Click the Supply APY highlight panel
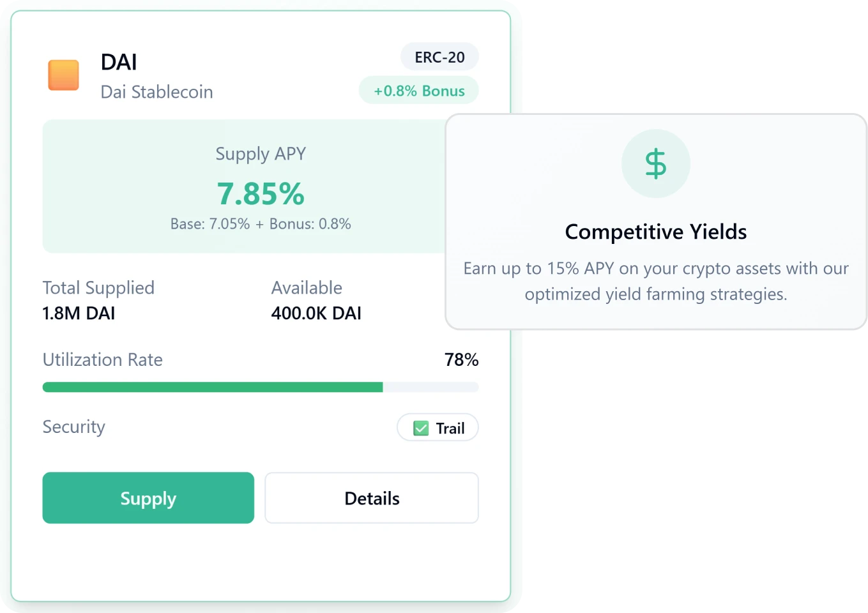Viewport: 868px width, 613px height. point(261,185)
